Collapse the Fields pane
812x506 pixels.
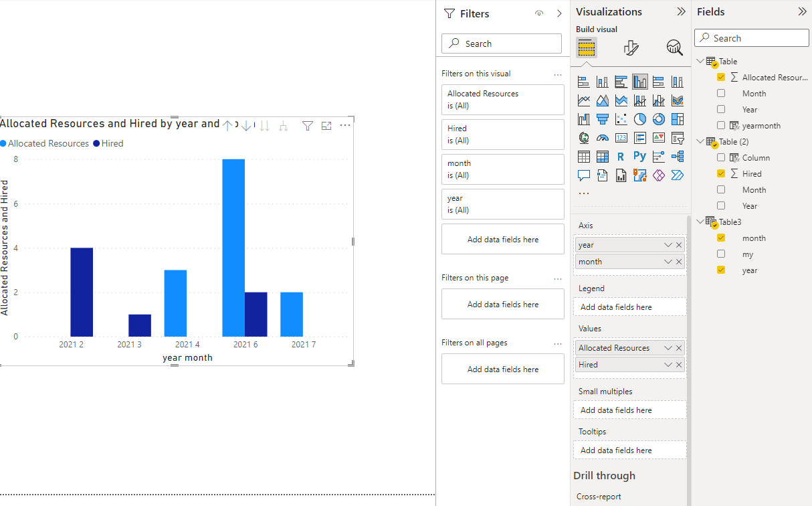point(802,11)
